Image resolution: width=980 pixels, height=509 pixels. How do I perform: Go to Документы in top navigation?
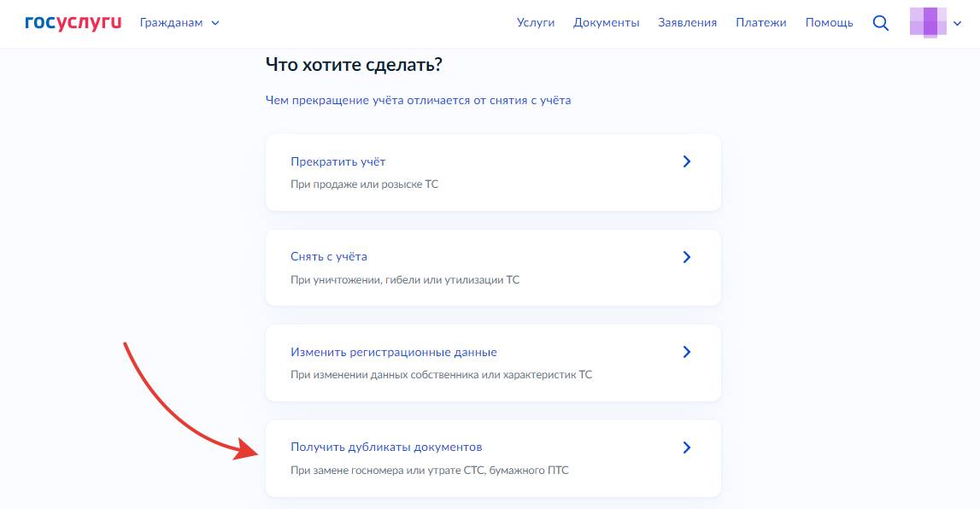pos(606,23)
